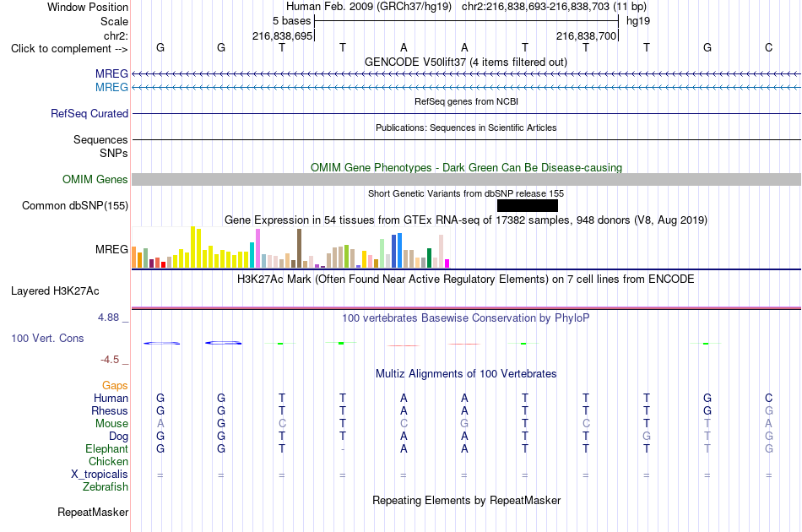Viewport: 802px width, 532px height.
Task: Select the 'OMIM Genes' green label
Action: click(95, 180)
